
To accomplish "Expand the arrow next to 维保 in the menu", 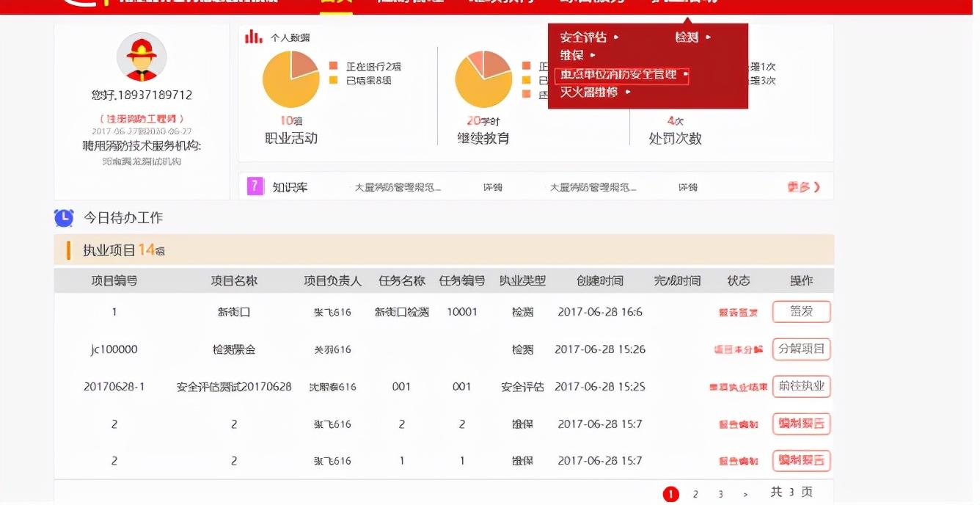I will pyautogui.click(x=593, y=55).
